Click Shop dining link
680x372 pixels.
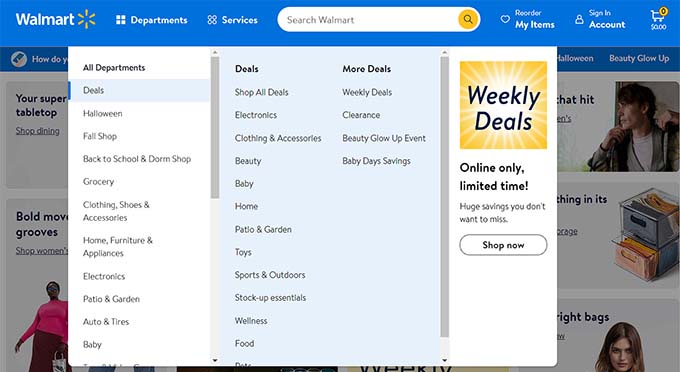(x=38, y=131)
